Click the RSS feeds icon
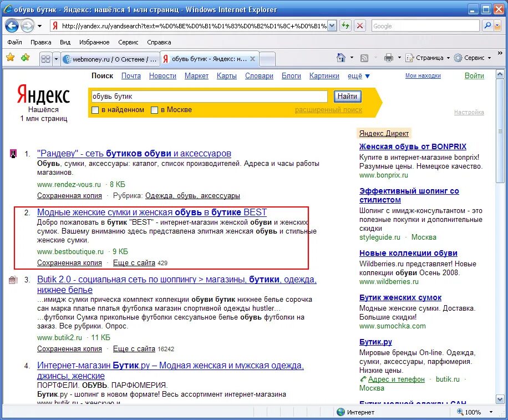 click(x=364, y=58)
